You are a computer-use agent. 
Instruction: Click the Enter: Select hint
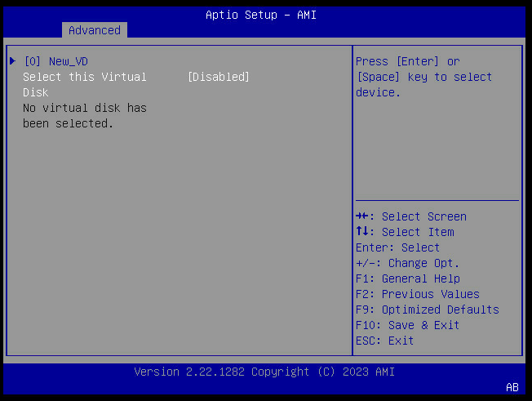(x=397, y=247)
